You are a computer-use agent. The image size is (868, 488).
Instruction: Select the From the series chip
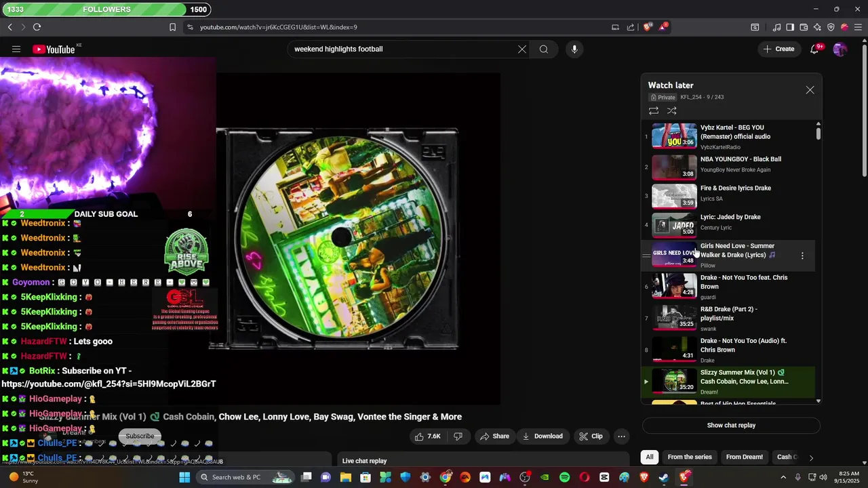tap(690, 457)
